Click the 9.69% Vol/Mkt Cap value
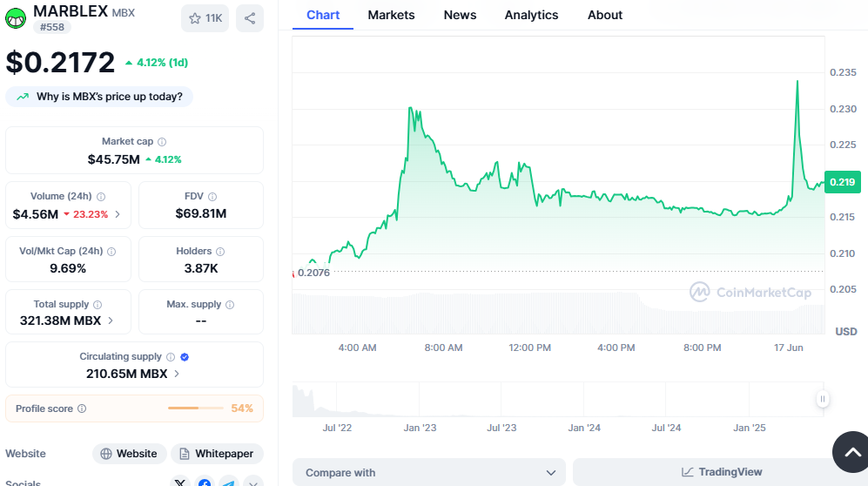 pos(68,268)
